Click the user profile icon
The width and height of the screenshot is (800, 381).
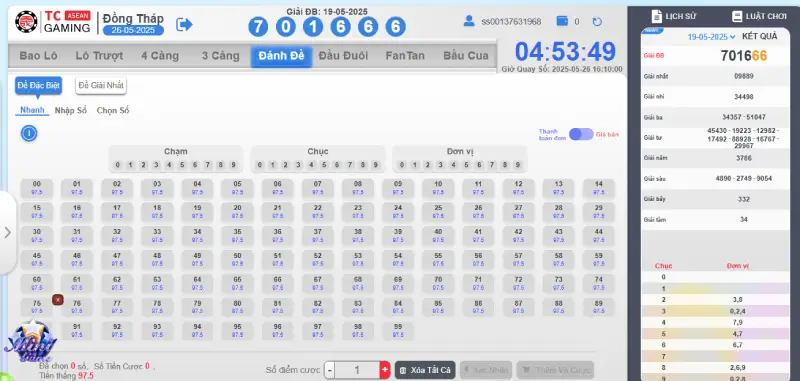pos(469,21)
